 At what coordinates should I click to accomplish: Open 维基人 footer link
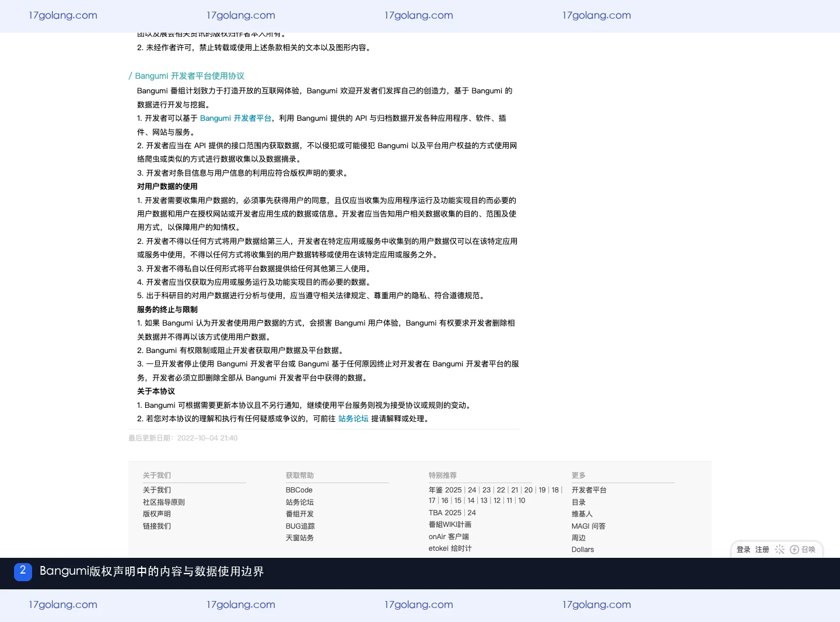582,514
